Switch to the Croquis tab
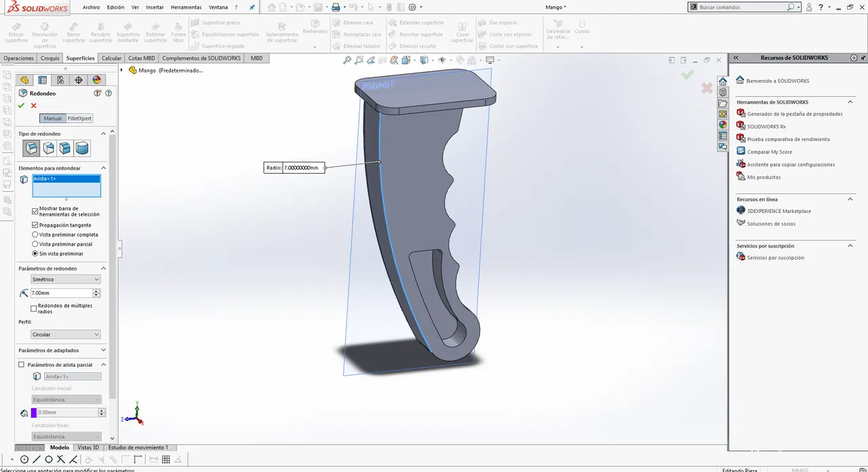Image resolution: width=868 pixels, height=472 pixels. click(50, 58)
